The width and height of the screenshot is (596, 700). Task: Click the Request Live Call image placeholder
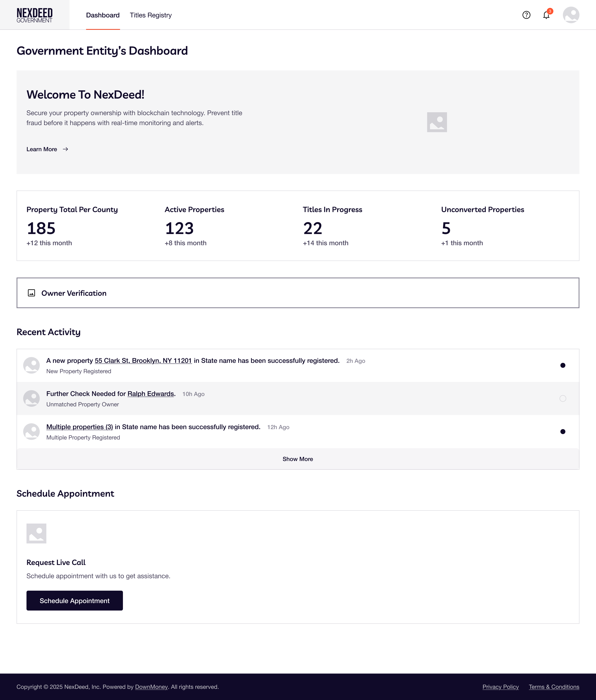click(x=36, y=533)
